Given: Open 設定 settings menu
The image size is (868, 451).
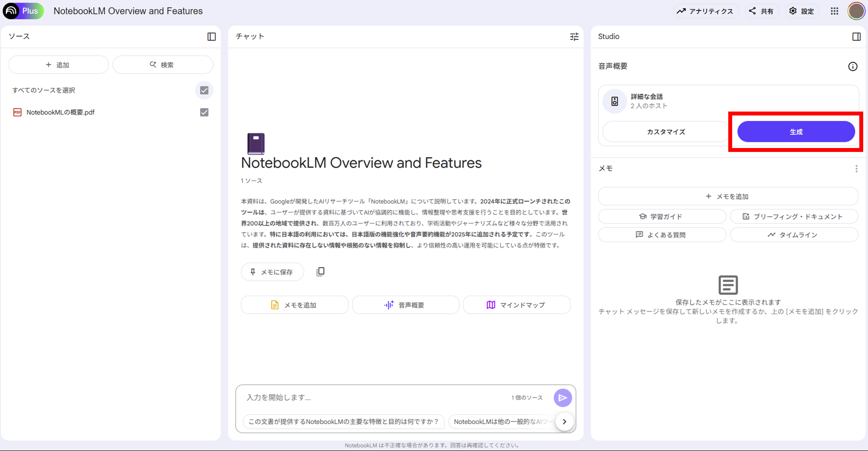Looking at the screenshot, I should coord(802,11).
